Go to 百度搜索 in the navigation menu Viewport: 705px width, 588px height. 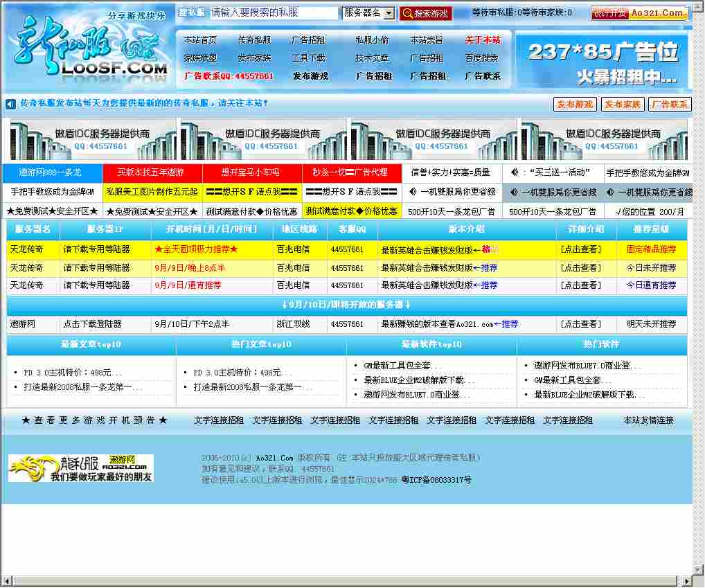point(481,58)
